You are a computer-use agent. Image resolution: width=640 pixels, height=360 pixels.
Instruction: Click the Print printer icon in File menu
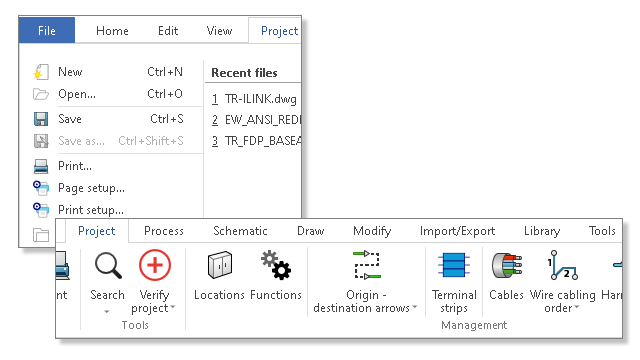[41, 166]
